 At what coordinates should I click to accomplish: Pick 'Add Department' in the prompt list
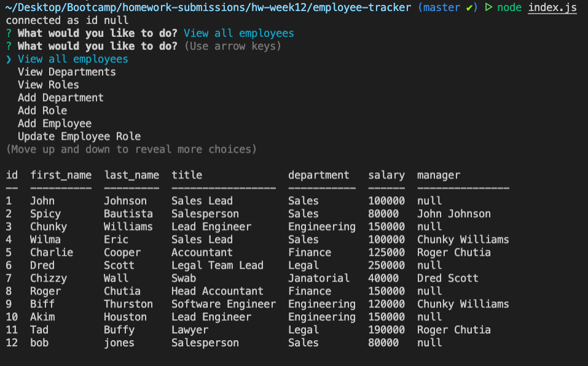(60, 98)
